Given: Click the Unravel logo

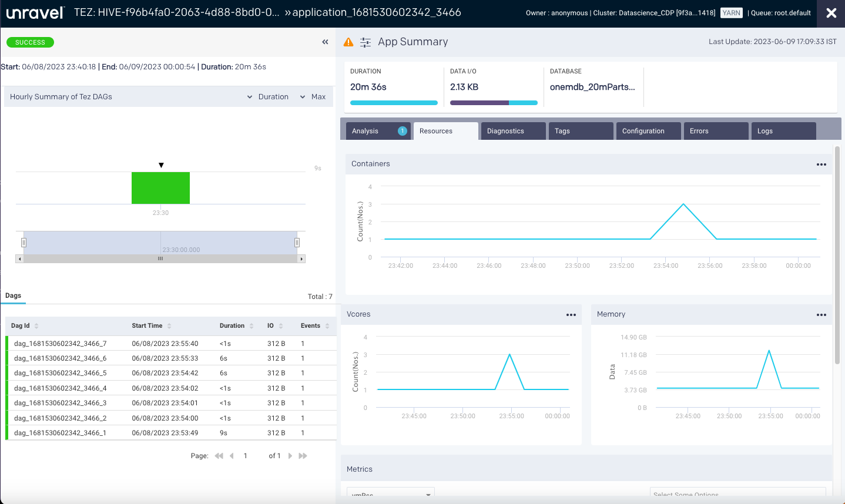Looking at the screenshot, I should [35, 13].
